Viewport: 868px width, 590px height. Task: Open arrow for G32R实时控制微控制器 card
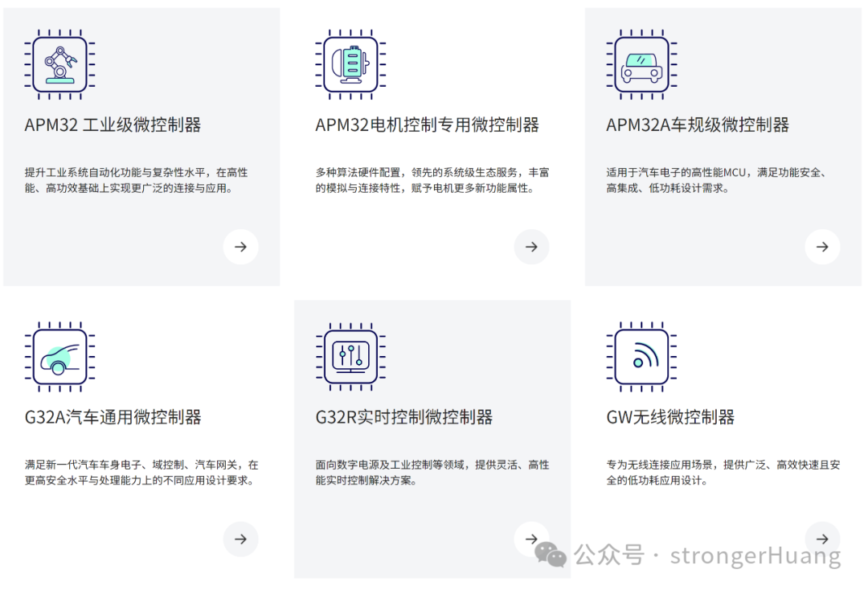(531, 539)
